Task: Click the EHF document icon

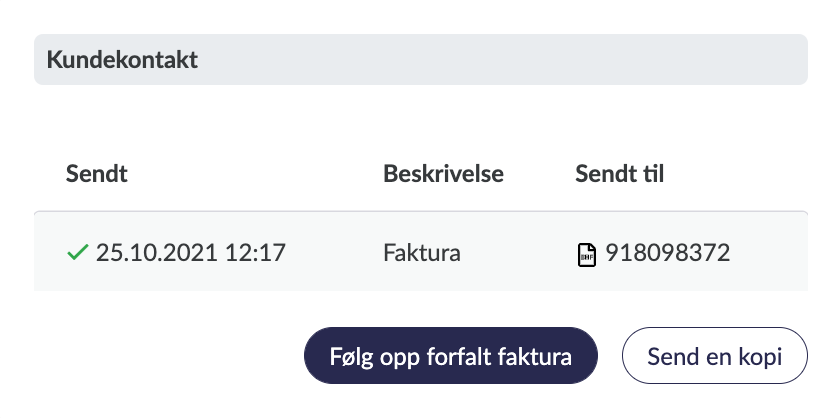Action: [588, 255]
